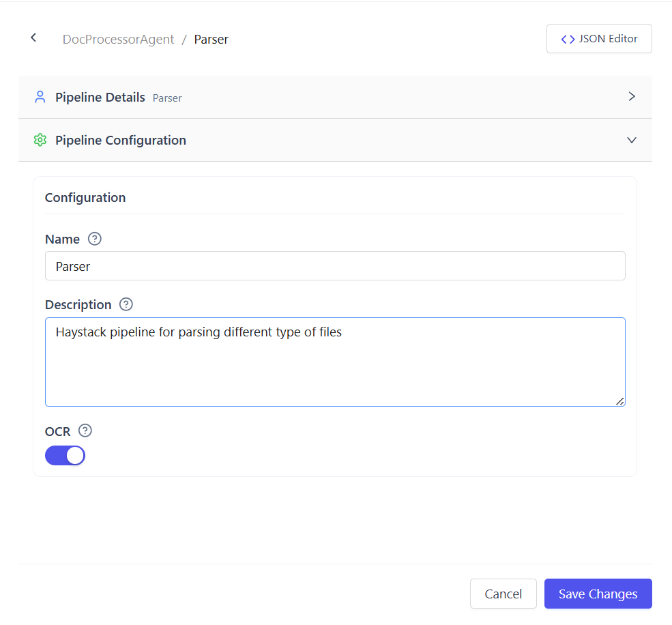Click inside the Description text area
Screen dimensions: 672x625
[334, 368]
